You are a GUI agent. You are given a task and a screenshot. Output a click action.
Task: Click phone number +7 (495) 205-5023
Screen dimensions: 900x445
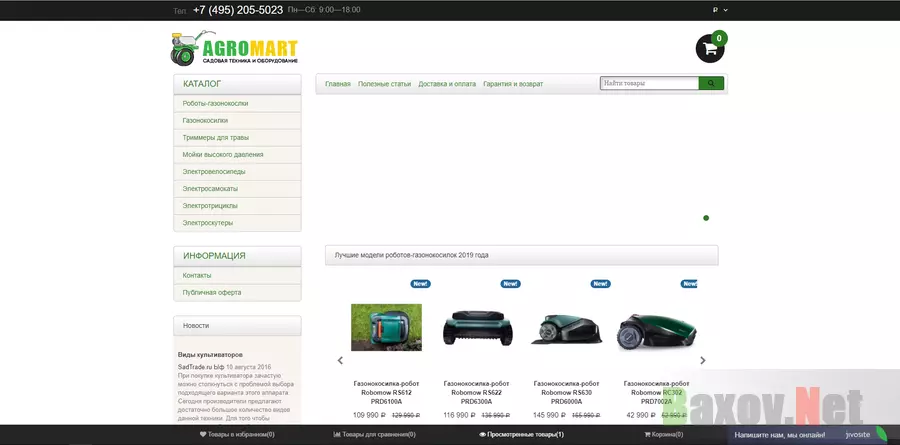[x=238, y=10]
